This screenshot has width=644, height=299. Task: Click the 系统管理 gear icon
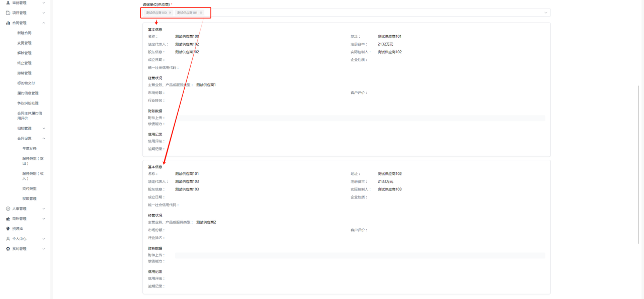(8, 249)
